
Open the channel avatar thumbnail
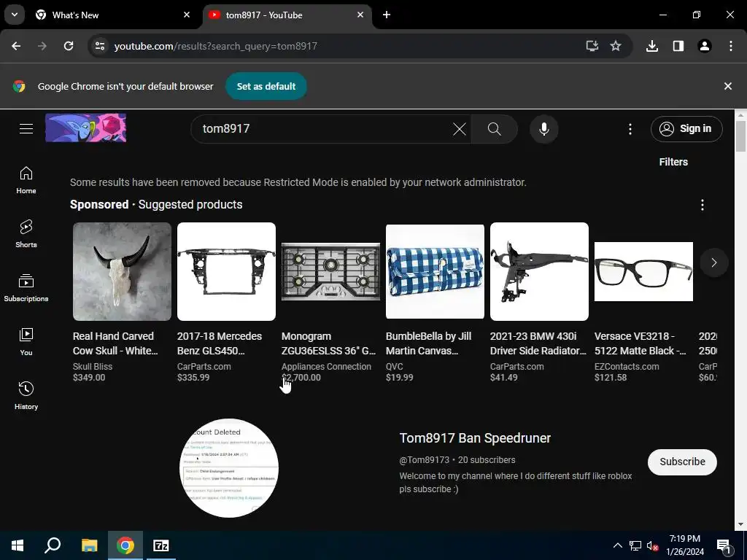pos(229,468)
